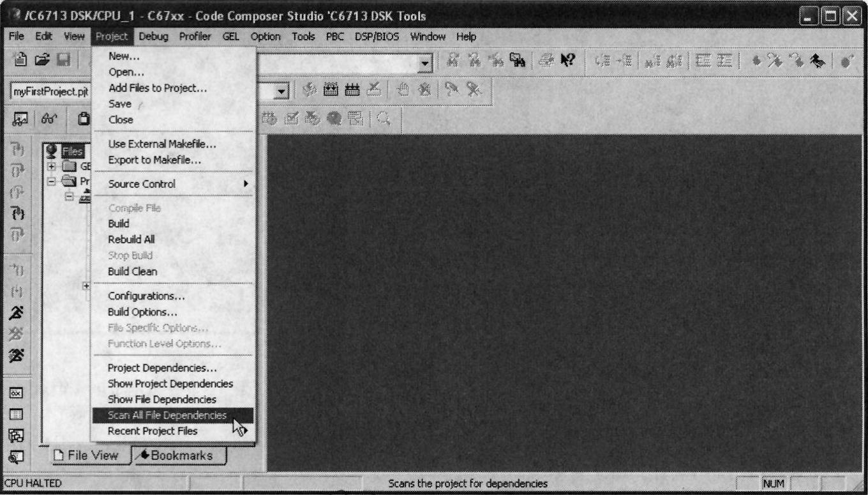Choose Save in the Project menu
Viewport: 868px width, 495px height.
point(173,103)
